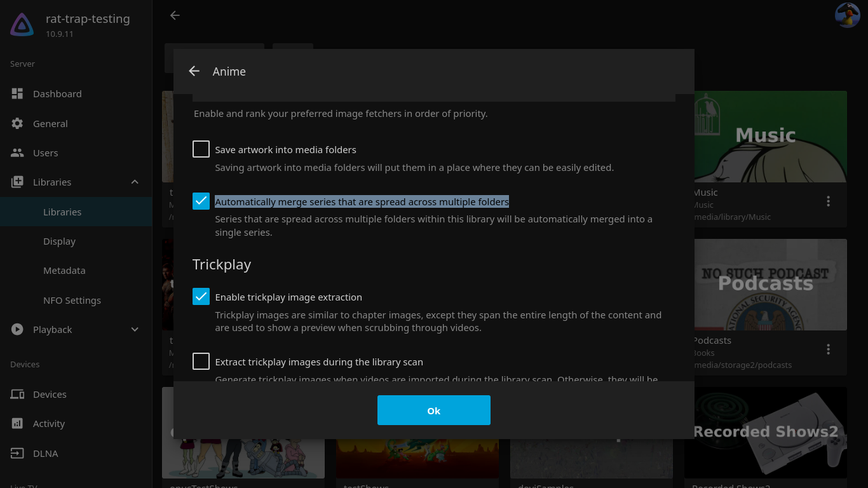Click the Recorded Shows2 library thumbnail
868x488 pixels.
pyautogui.click(x=765, y=433)
